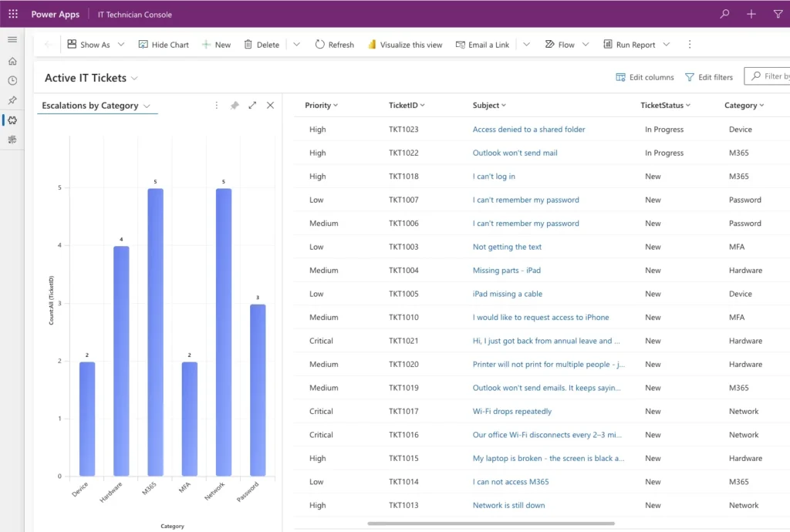Hide the chart pane
Screen dimensions: 790x532
[163, 45]
